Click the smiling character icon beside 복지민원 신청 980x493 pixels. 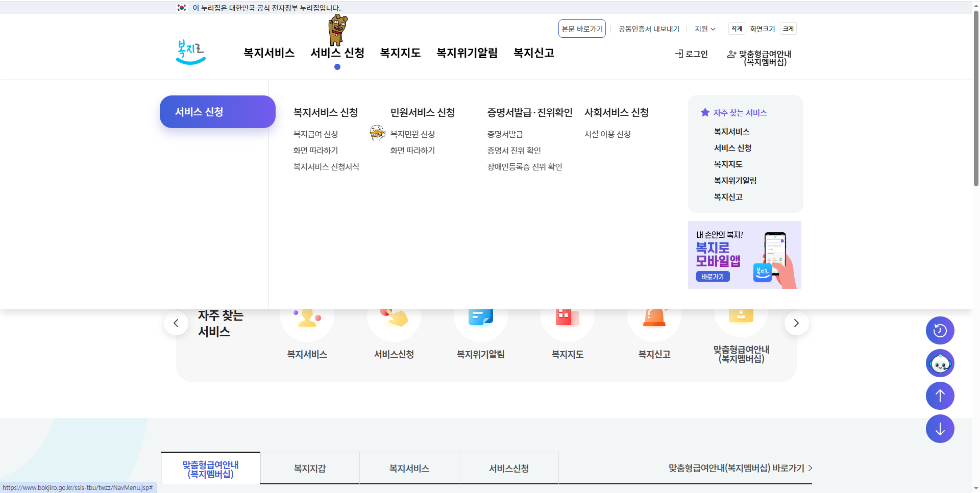(377, 133)
